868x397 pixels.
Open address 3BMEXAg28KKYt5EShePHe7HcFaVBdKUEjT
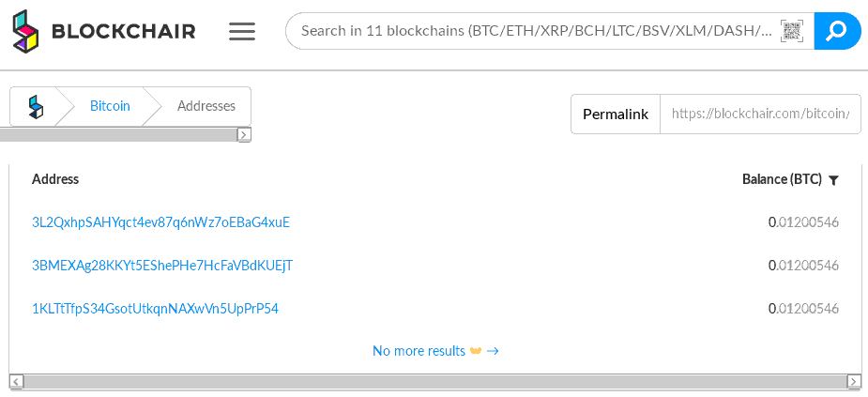click(x=162, y=266)
